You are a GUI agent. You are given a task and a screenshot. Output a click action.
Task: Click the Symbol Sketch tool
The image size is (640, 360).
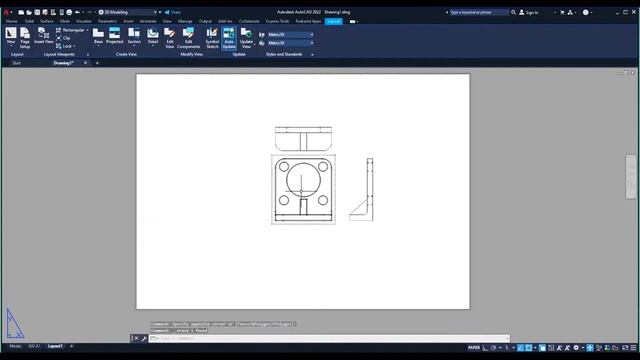click(212, 38)
